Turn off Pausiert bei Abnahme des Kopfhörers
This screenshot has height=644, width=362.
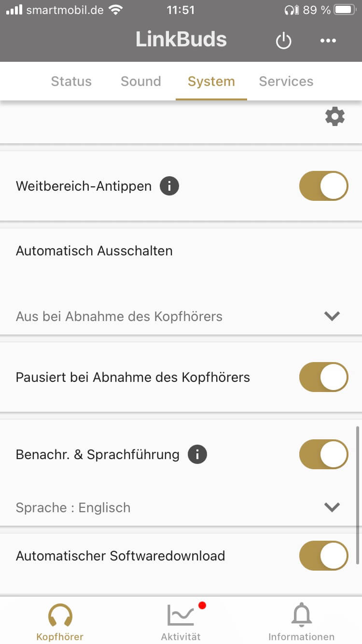pyautogui.click(x=323, y=377)
